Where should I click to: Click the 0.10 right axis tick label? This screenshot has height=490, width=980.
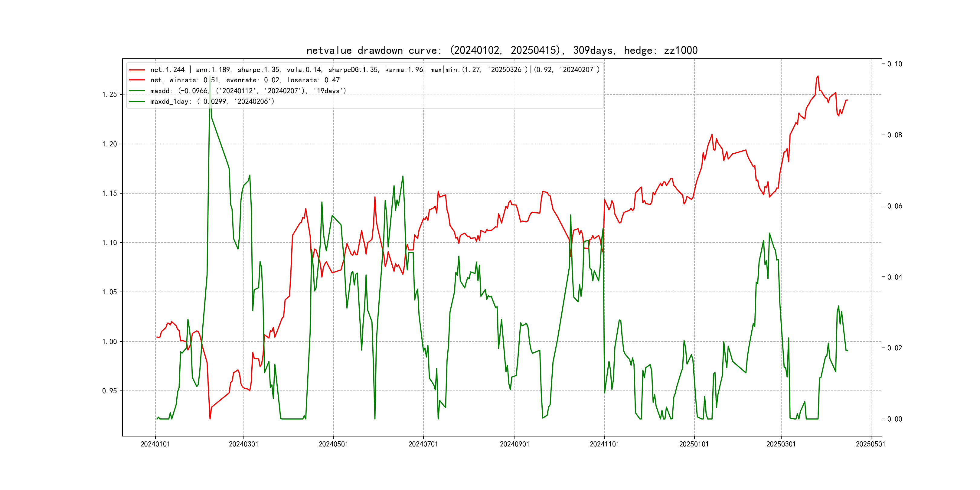(x=894, y=64)
